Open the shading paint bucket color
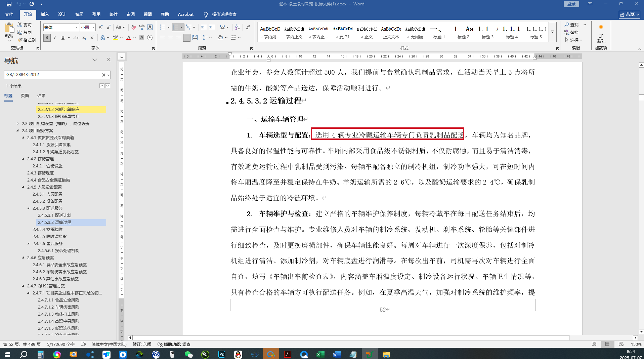Screen dimensions: 644x359 (220, 38)
